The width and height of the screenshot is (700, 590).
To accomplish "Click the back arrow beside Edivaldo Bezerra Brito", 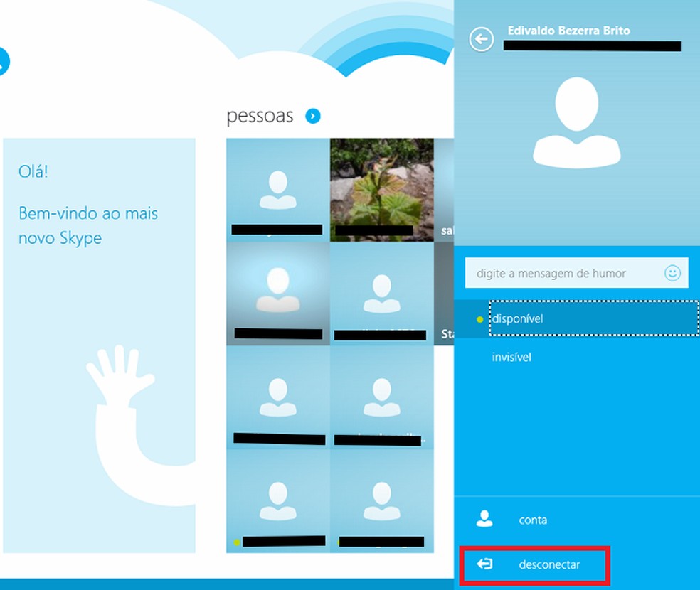I will (481, 39).
